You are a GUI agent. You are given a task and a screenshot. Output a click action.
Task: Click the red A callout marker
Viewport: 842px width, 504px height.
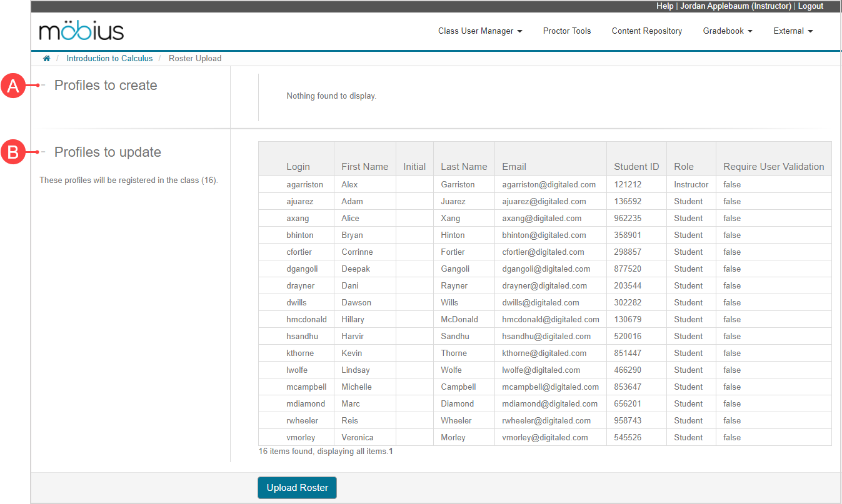point(13,86)
